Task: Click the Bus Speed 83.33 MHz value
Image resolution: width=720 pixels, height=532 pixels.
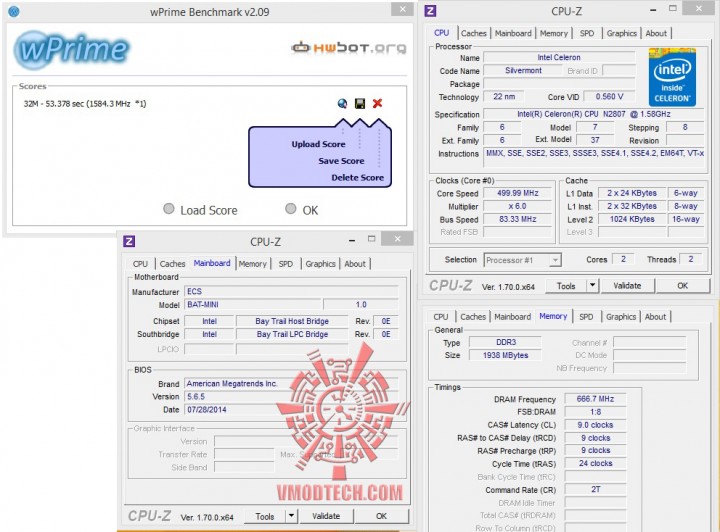Action: [518, 219]
